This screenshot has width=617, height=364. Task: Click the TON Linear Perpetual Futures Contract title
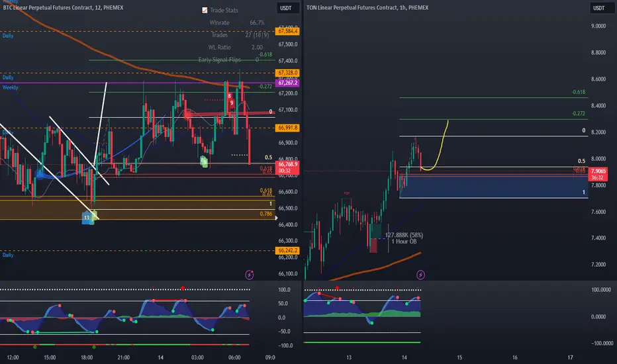[367, 7]
